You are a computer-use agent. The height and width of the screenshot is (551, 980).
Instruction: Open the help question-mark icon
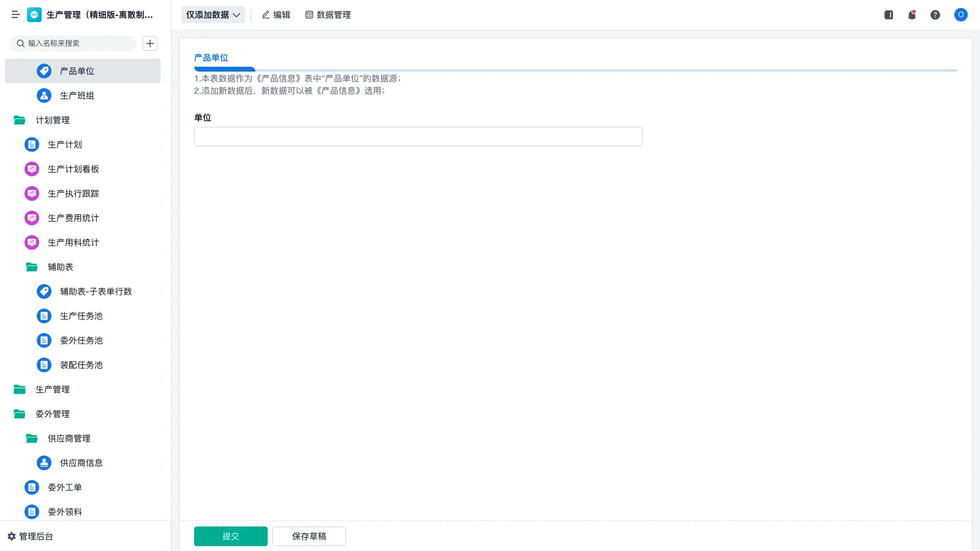[935, 15]
